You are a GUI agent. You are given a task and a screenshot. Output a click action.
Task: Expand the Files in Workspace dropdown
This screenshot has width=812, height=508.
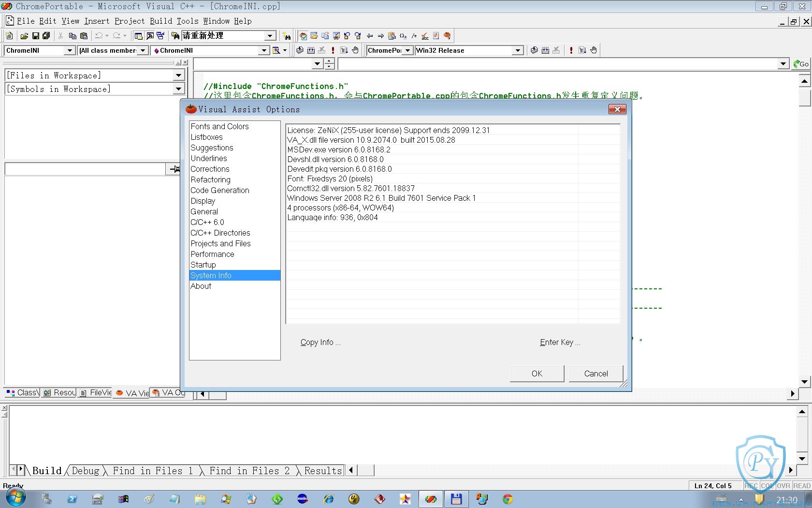point(178,75)
